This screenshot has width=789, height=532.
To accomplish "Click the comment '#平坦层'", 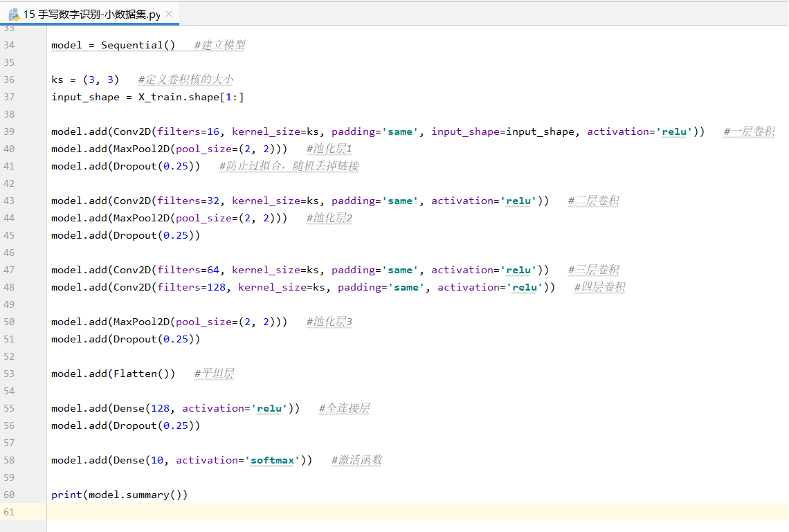I will 215,374.
